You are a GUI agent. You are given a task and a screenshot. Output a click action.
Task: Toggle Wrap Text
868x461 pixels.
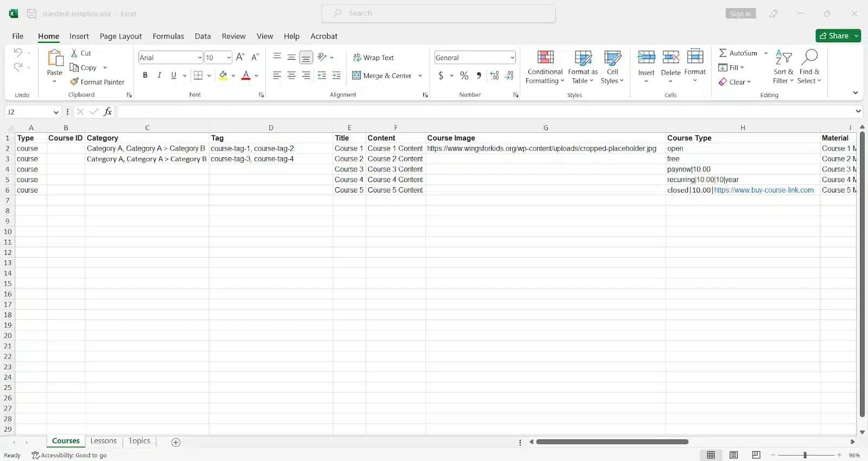click(x=373, y=57)
